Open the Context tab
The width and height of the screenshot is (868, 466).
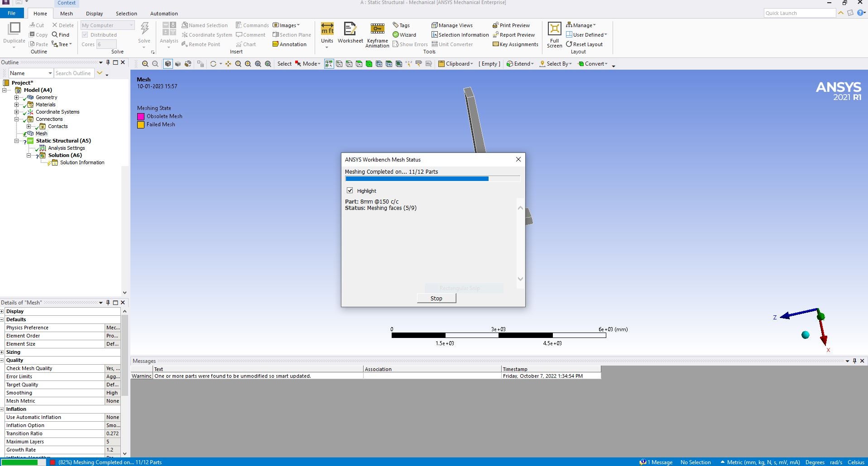(67, 3)
